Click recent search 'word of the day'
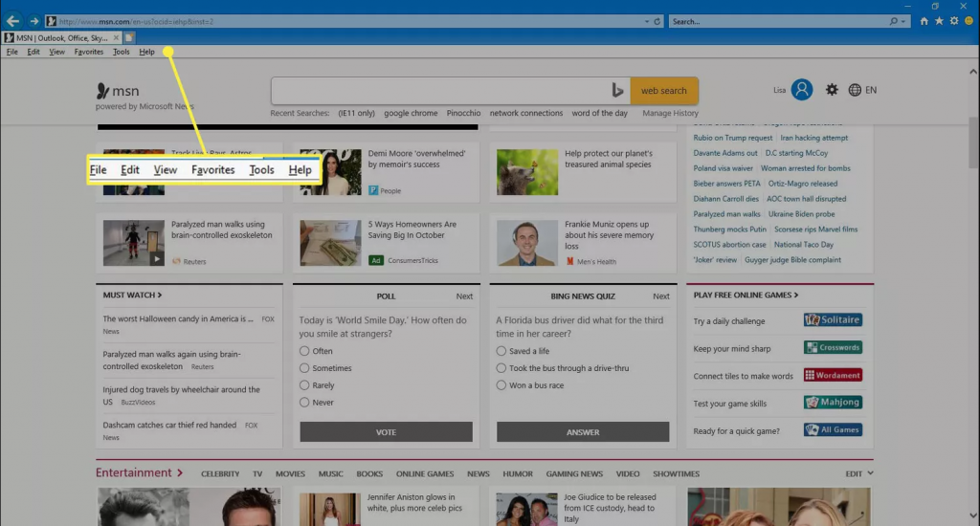980x526 pixels. click(x=599, y=113)
